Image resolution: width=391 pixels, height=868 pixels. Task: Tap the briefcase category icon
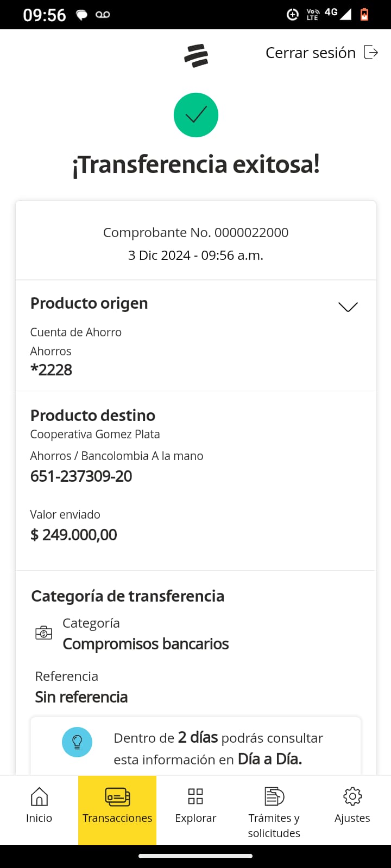point(43,633)
